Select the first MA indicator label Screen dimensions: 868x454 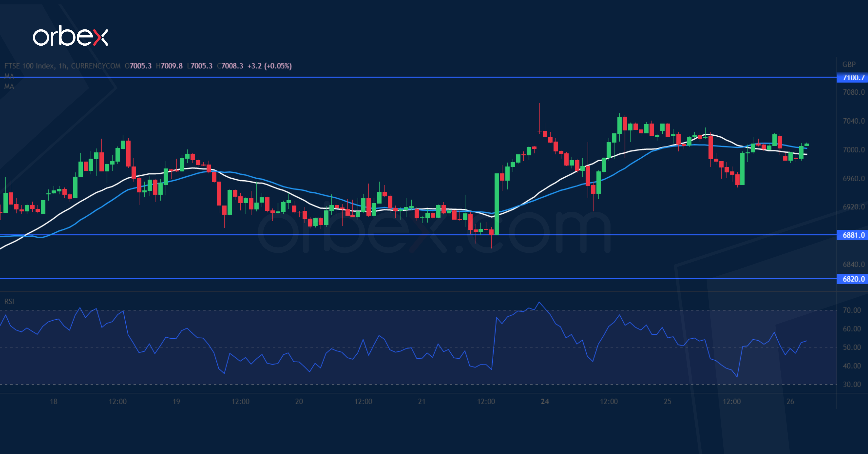click(9, 76)
